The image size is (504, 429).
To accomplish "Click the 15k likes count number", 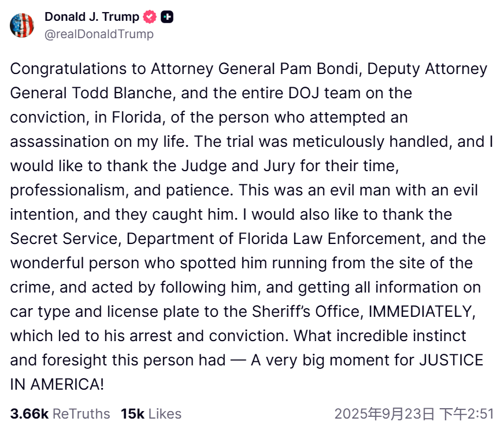I will (132, 414).
